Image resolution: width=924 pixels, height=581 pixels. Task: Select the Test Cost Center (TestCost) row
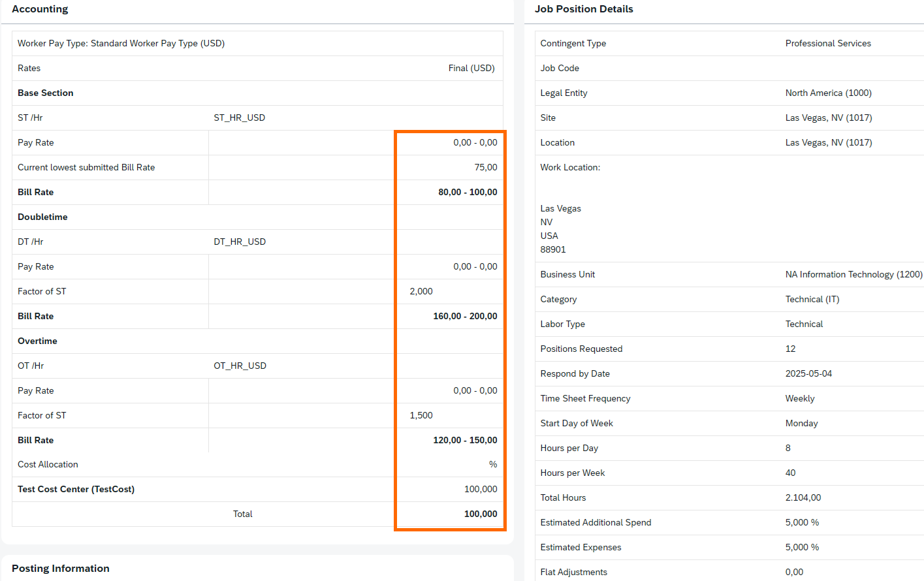pos(257,489)
